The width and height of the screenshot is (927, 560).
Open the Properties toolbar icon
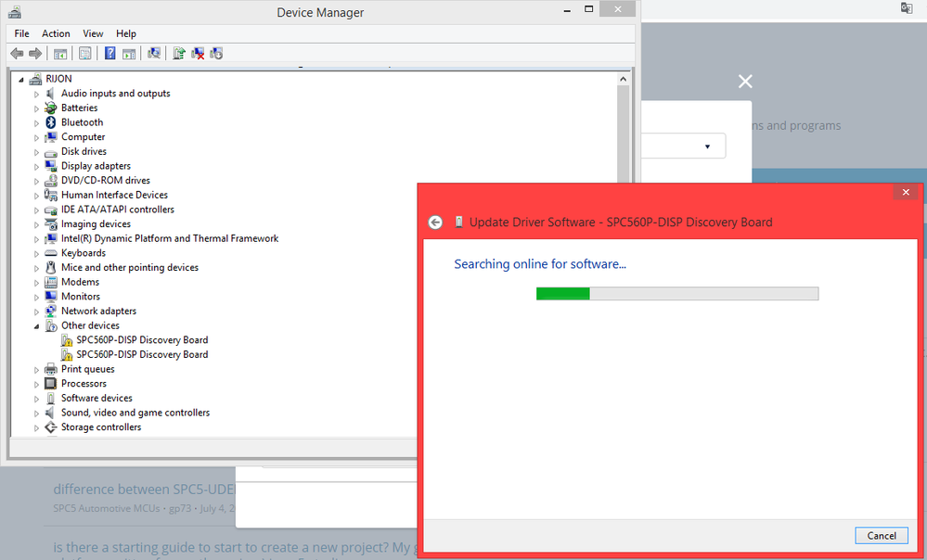(85, 54)
